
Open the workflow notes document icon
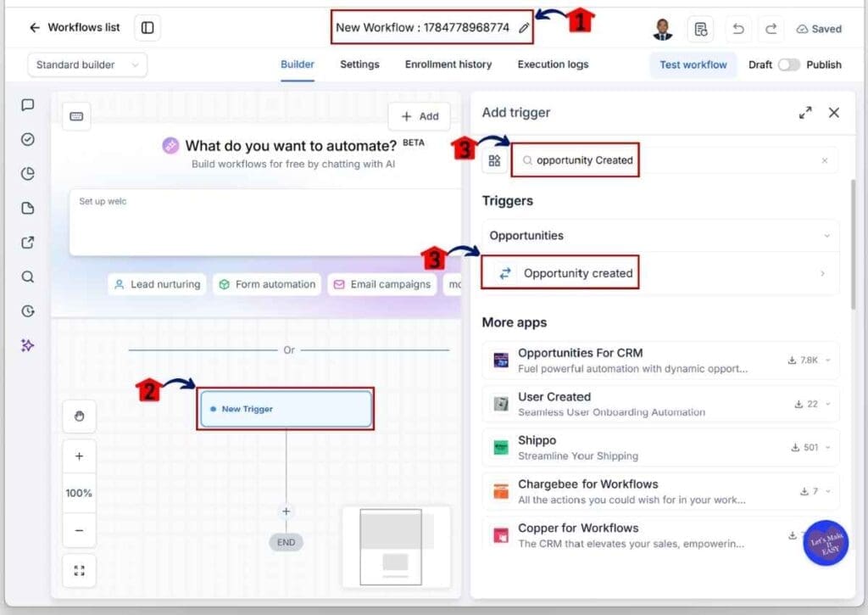coord(700,29)
